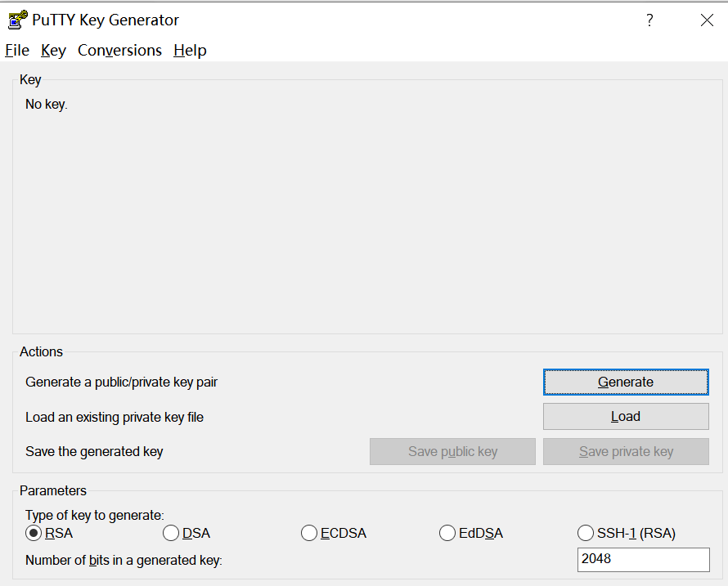Click the 'No key.' text in Key panel

[47, 105]
